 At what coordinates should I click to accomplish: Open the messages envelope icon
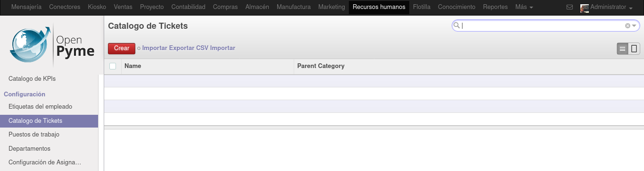[570, 8]
